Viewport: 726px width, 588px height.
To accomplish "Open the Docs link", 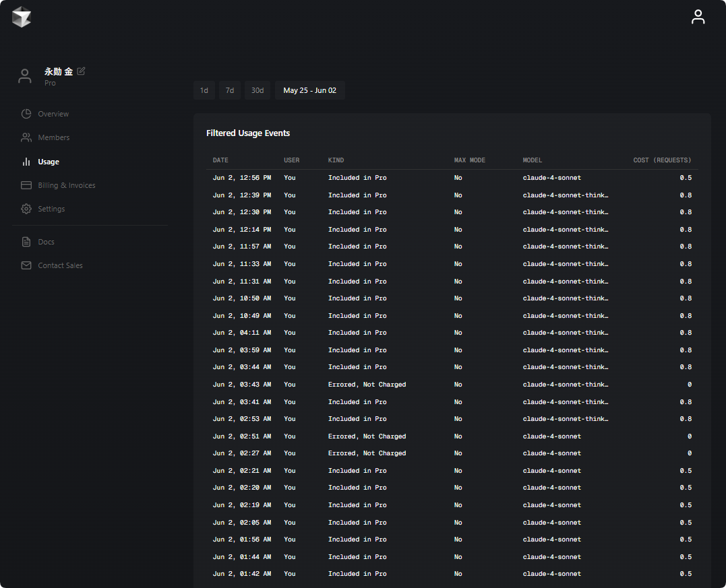I will pos(47,242).
